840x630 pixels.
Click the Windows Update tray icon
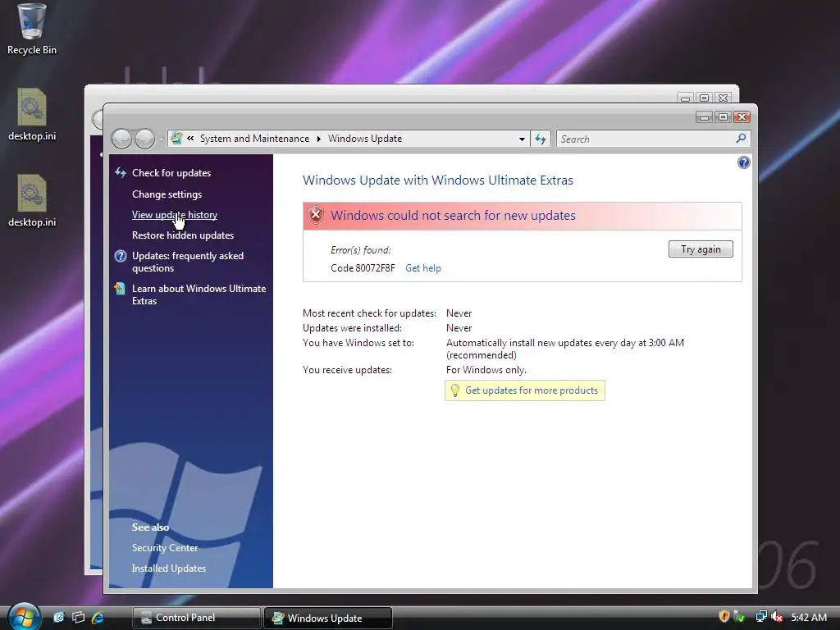[739, 617]
